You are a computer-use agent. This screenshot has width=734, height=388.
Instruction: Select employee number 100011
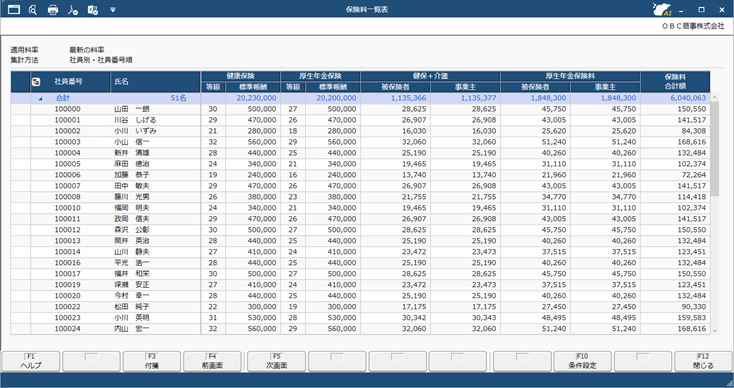click(67, 219)
